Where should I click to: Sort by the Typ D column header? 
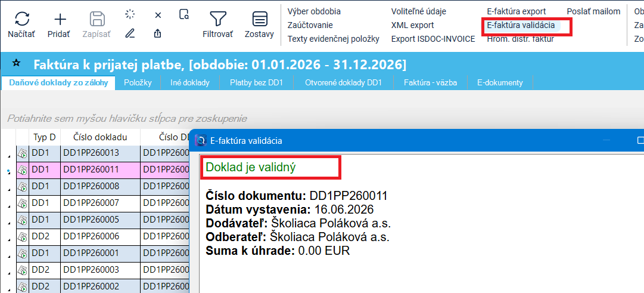pyautogui.click(x=44, y=137)
